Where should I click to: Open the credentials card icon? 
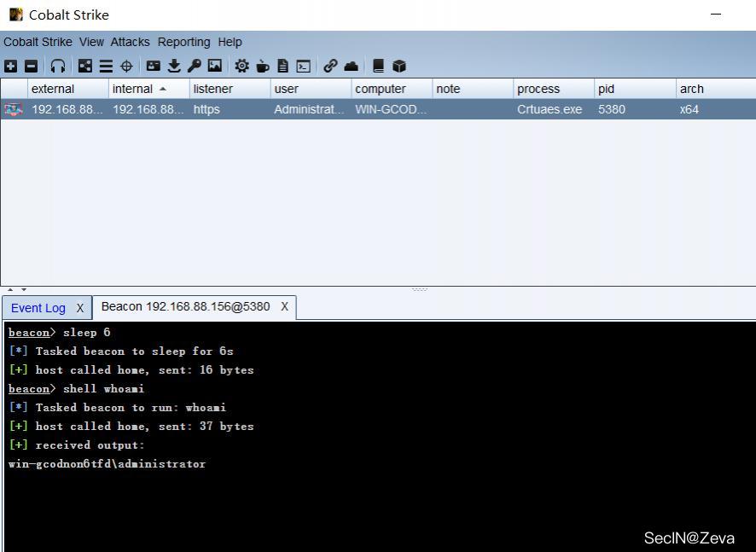point(154,66)
